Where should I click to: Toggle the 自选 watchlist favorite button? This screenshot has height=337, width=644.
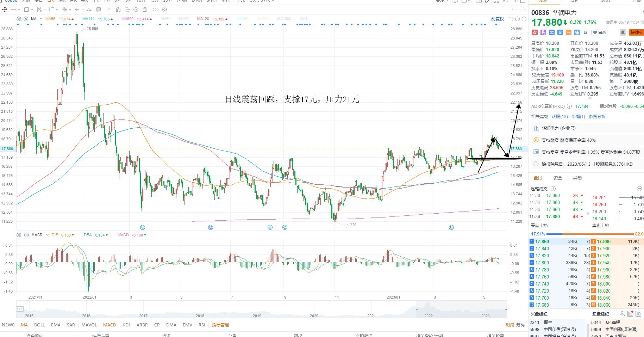coord(600,32)
